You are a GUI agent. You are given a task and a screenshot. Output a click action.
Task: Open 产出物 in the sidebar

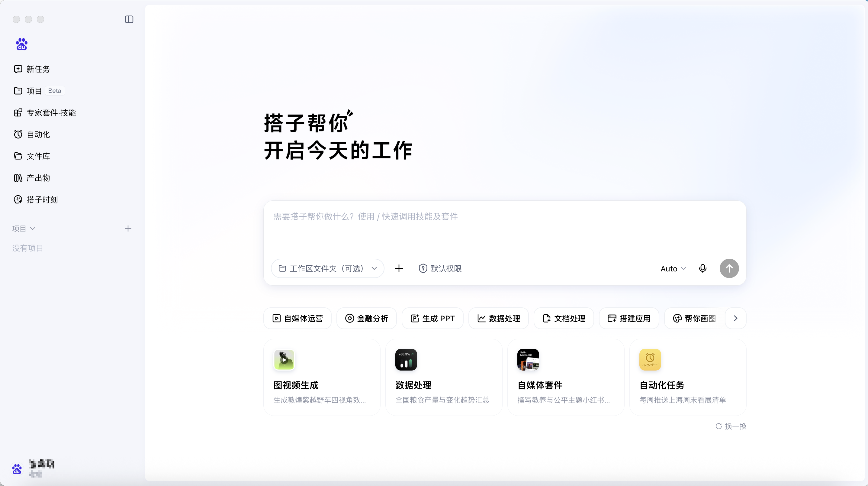(32, 178)
